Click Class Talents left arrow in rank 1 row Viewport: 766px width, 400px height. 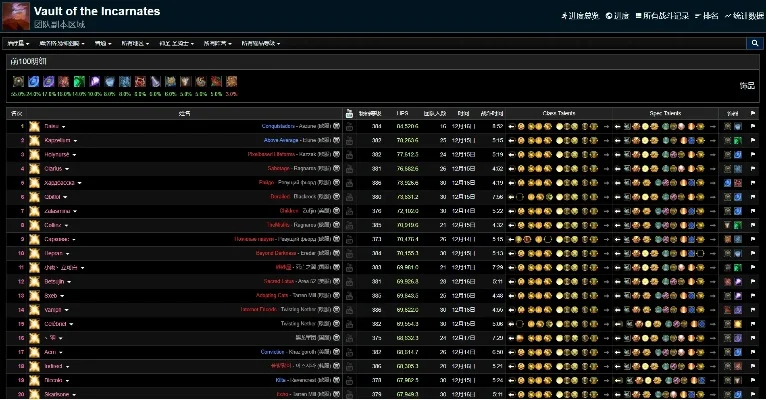(x=511, y=126)
